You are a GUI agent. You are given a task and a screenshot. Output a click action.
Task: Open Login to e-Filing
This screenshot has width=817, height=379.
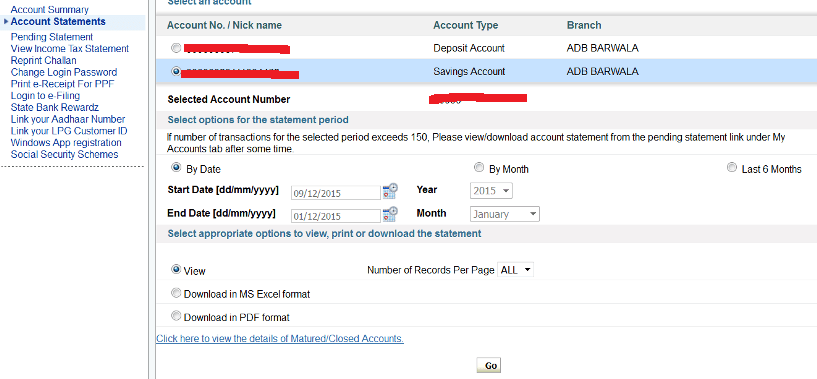coord(45,95)
